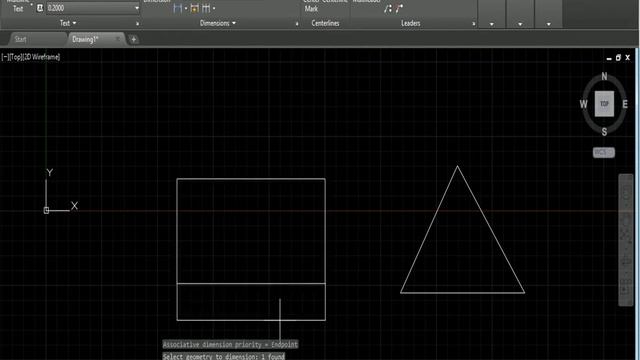This screenshot has width=640, height=360.
Task: Open the dropdown beside the Continue dimension icon
Action: click(214, 8)
